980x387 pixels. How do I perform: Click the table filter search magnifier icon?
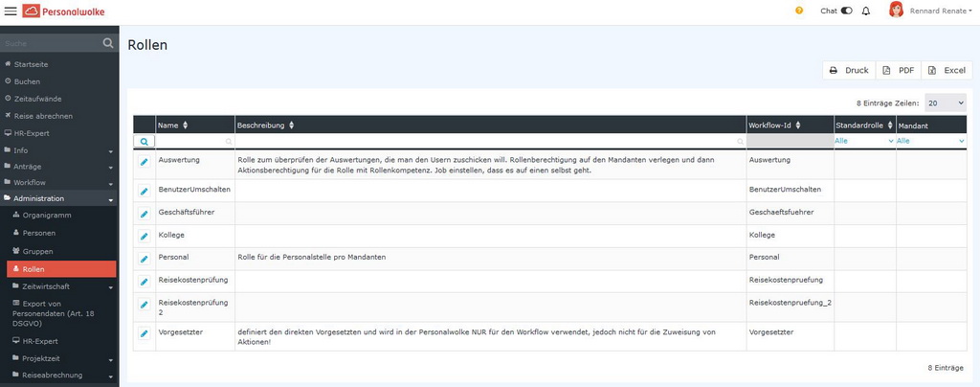coord(145,141)
